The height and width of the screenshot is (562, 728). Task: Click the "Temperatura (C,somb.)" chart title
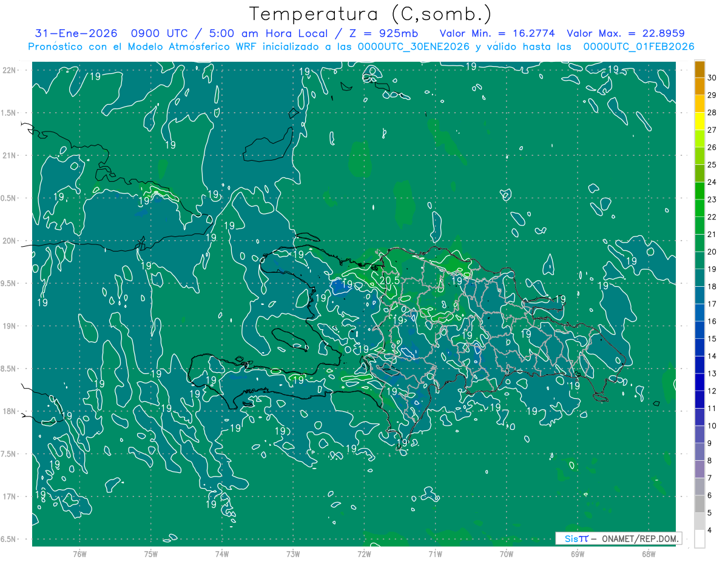click(x=370, y=14)
